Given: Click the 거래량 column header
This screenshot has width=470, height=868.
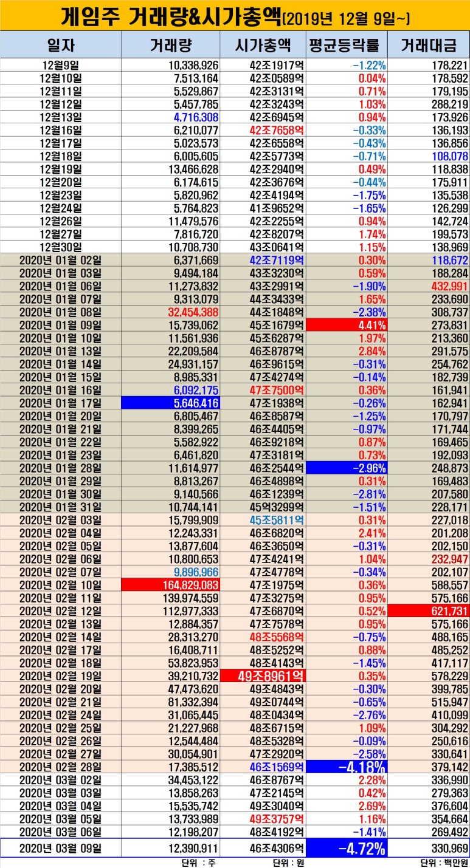Looking at the screenshot, I should [171, 46].
